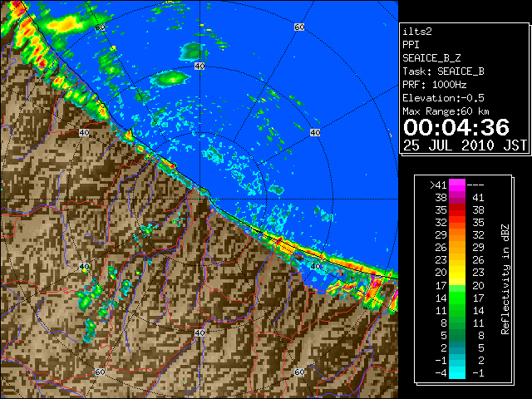Image resolution: width=532 pixels, height=399 pixels.
Task: Pick the yellow legend swatch for 20–23 dBZ
Action: pos(457,273)
